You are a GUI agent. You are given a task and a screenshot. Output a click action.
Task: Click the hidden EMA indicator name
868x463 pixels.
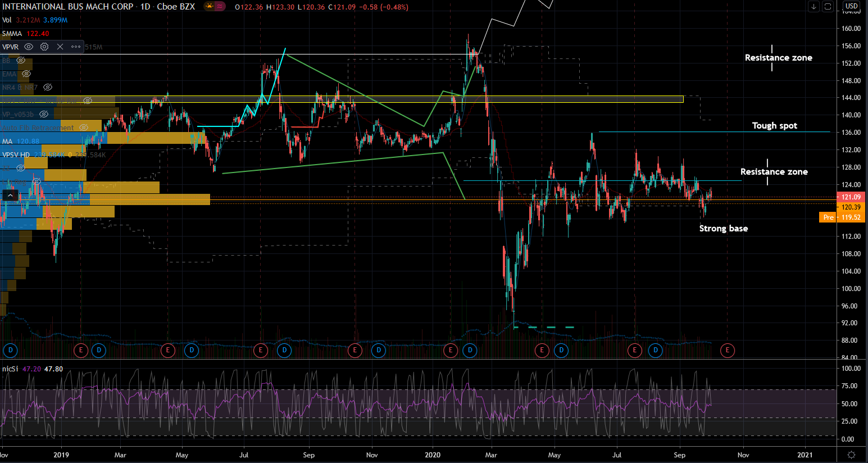tap(9, 74)
